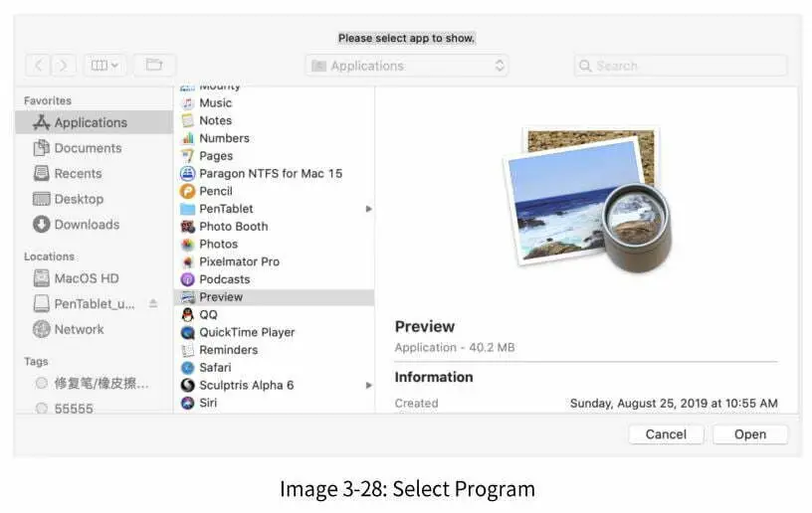
Task: Click the Network globe icon
Action: [x=42, y=329]
